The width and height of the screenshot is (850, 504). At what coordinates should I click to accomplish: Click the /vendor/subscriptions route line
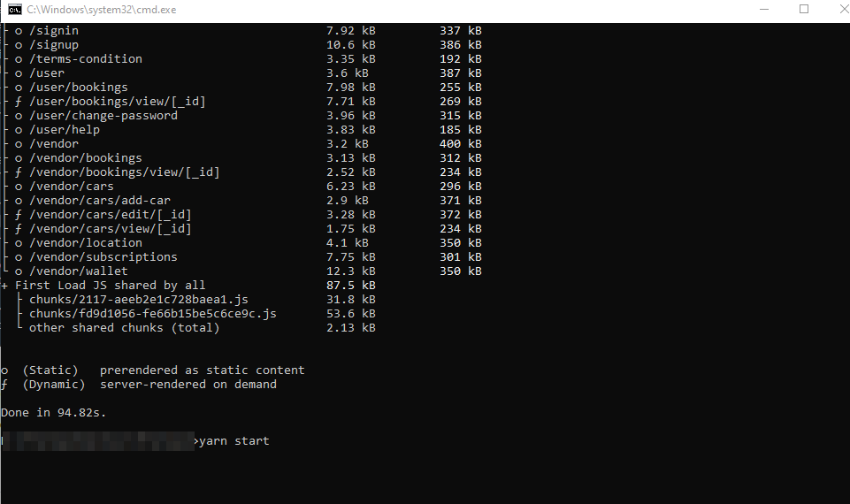click(103, 257)
